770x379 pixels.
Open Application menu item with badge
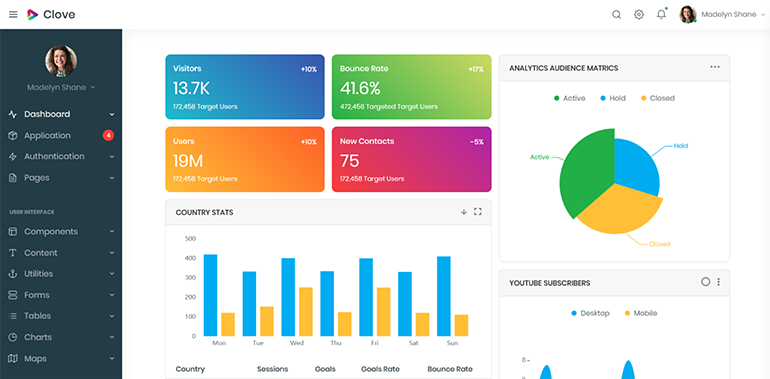click(x=61, y=135)
